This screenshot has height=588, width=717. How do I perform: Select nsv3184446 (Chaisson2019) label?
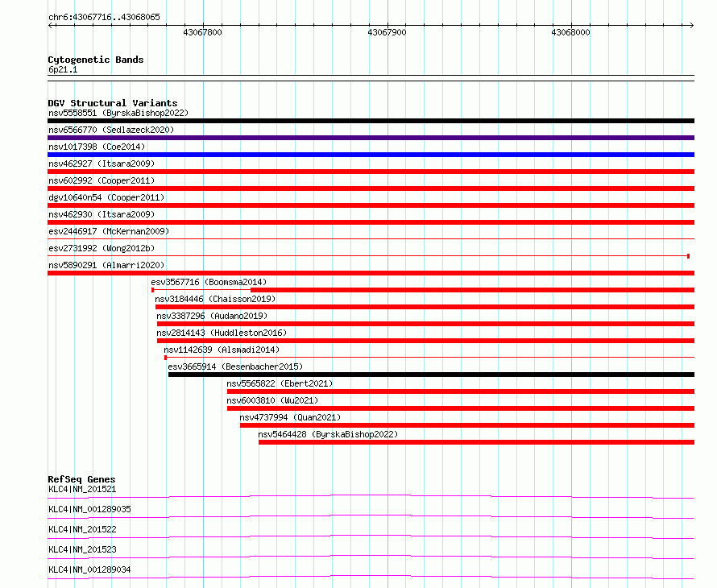[x=215, y=299]
